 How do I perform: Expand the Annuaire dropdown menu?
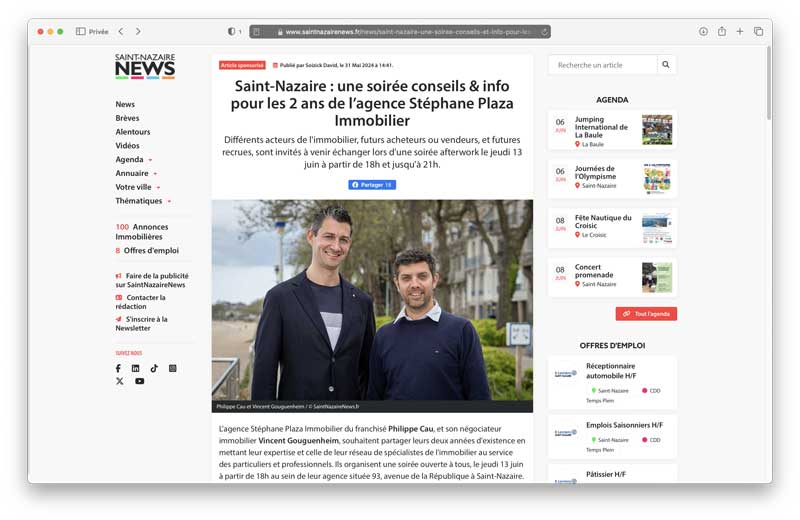pyautogui.click(x=155, y=174)
